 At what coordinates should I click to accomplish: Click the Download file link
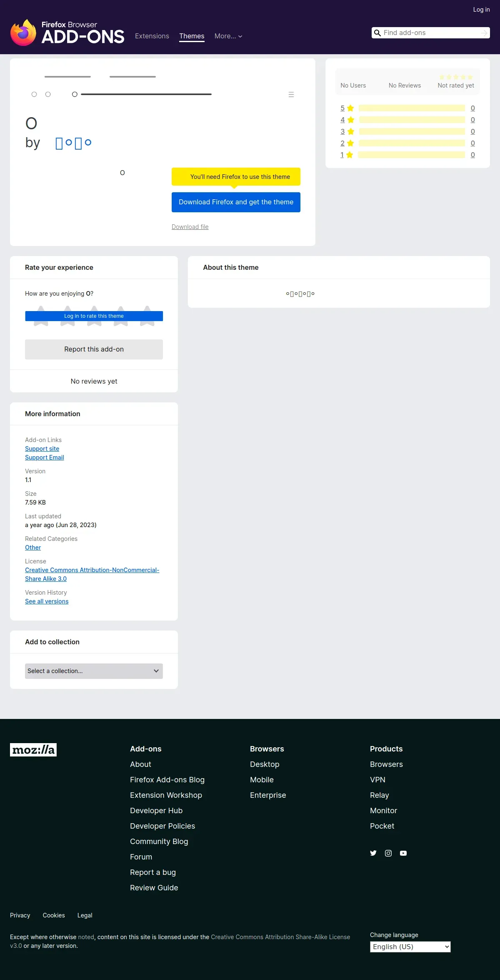click(x=190, y=227)
